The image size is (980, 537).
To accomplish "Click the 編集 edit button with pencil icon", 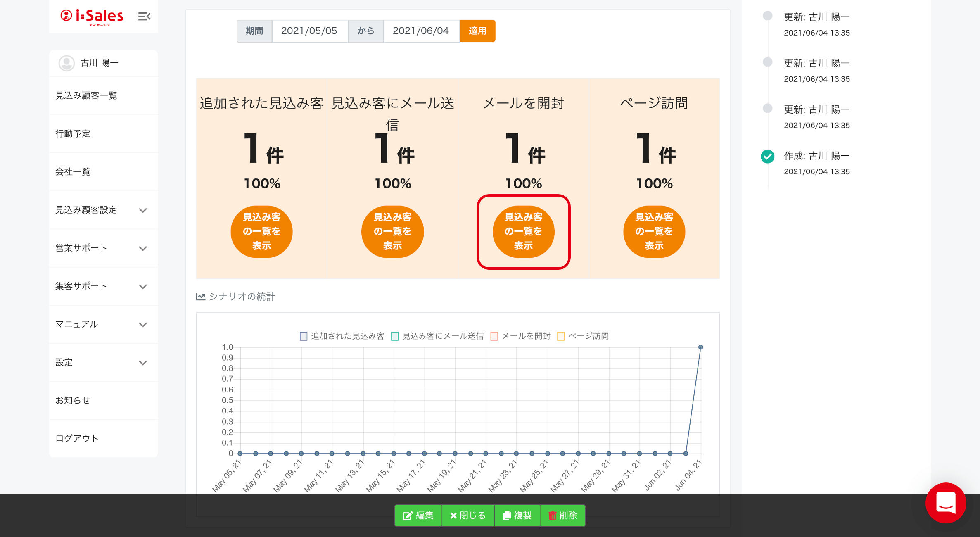I will (x=418, y=515).
